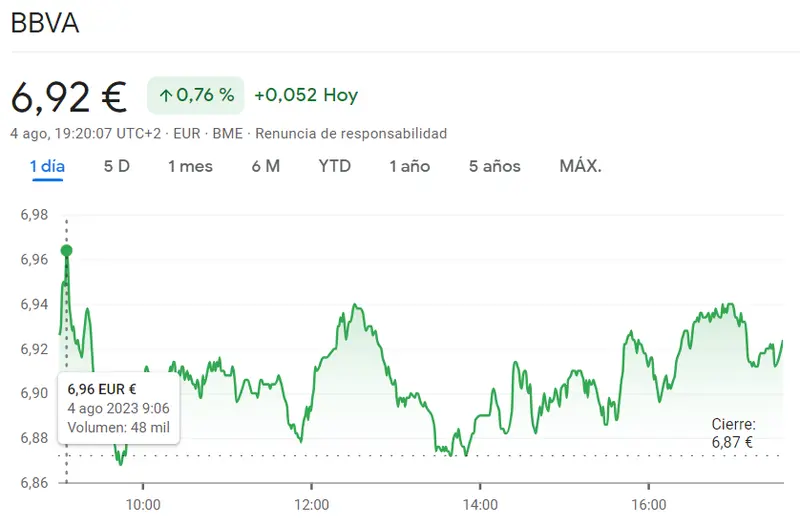Click the '4 ago, 19:20:07 UTC+2' timestamp
The width and height of the screenshot is (800, 525).
[86, 134]
